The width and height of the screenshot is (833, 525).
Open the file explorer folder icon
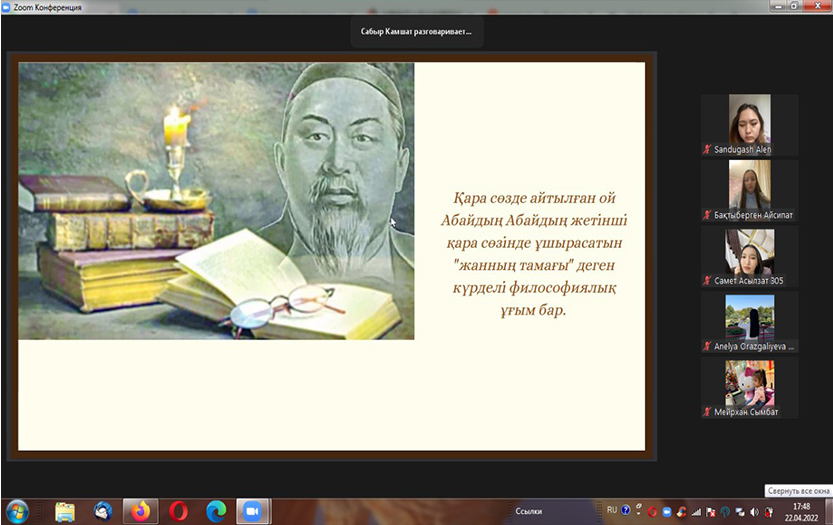coord(65,510)
